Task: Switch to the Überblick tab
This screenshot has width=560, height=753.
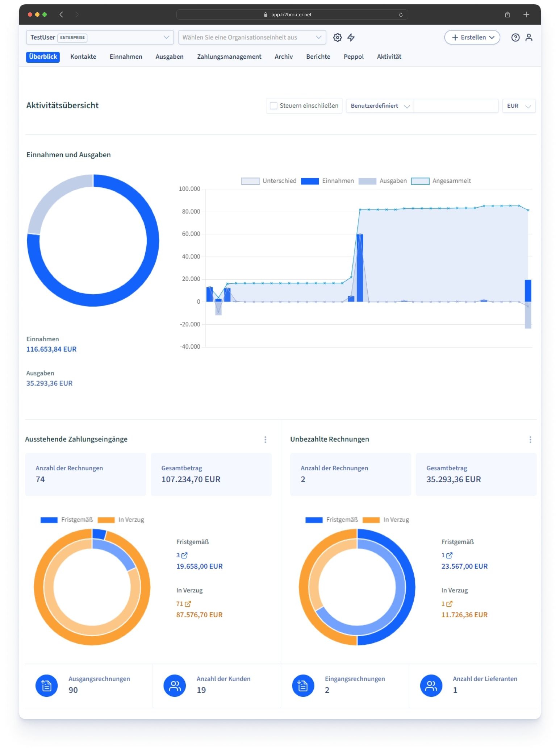Action: [43, 57]
